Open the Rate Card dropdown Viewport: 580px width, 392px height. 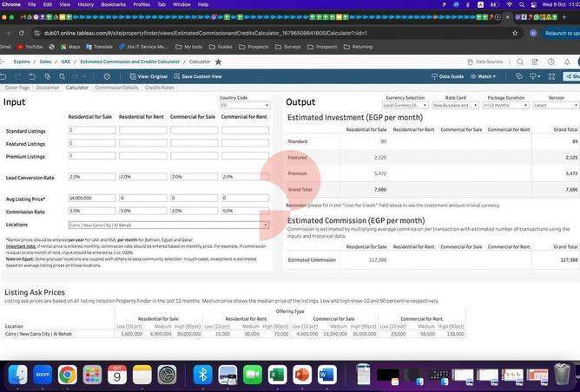[455, 105]
